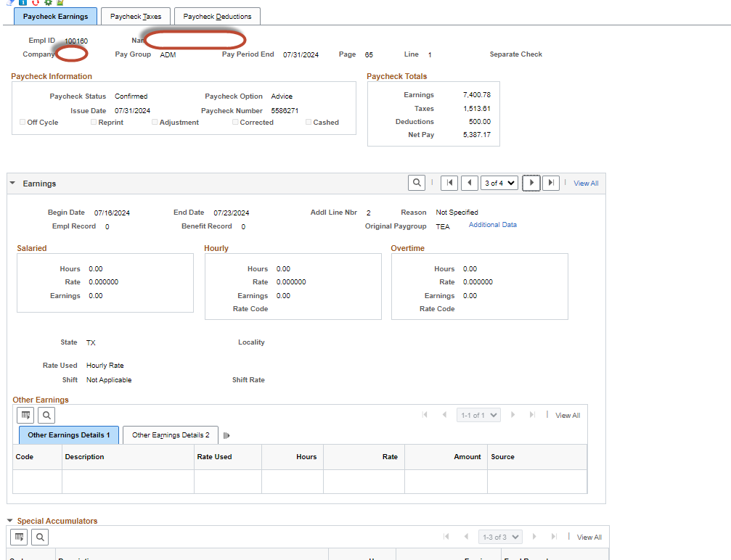Select the Other Earnings Details 2 tab
The image size is (731, 560).
point(171,435)
